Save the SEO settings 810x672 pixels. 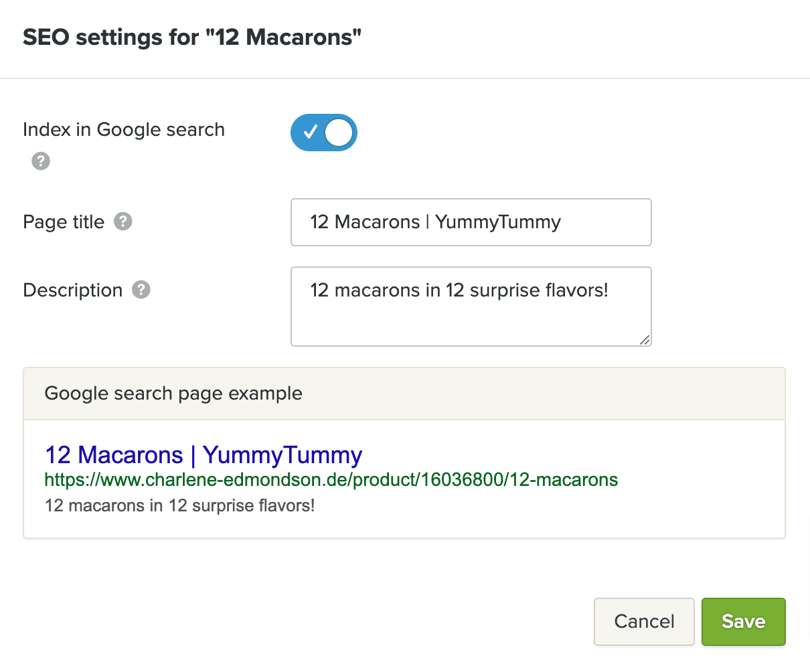pyautogui.click(x=743, y=622)
